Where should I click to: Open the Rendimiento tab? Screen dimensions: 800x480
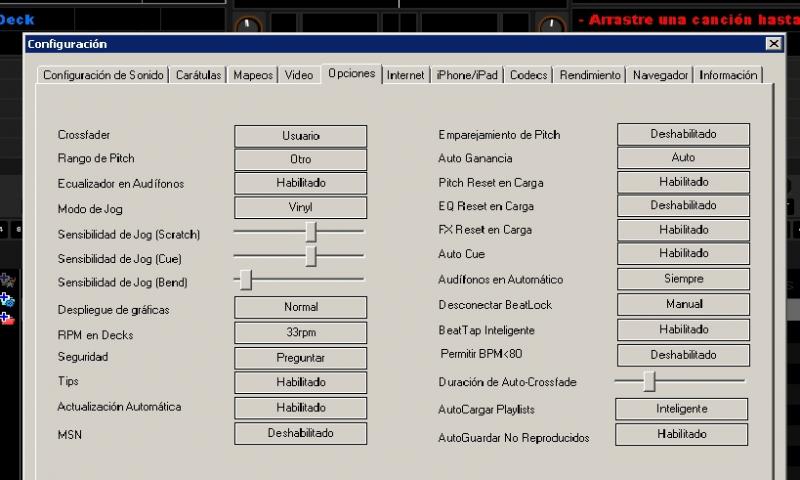click(x=590, y=75)
